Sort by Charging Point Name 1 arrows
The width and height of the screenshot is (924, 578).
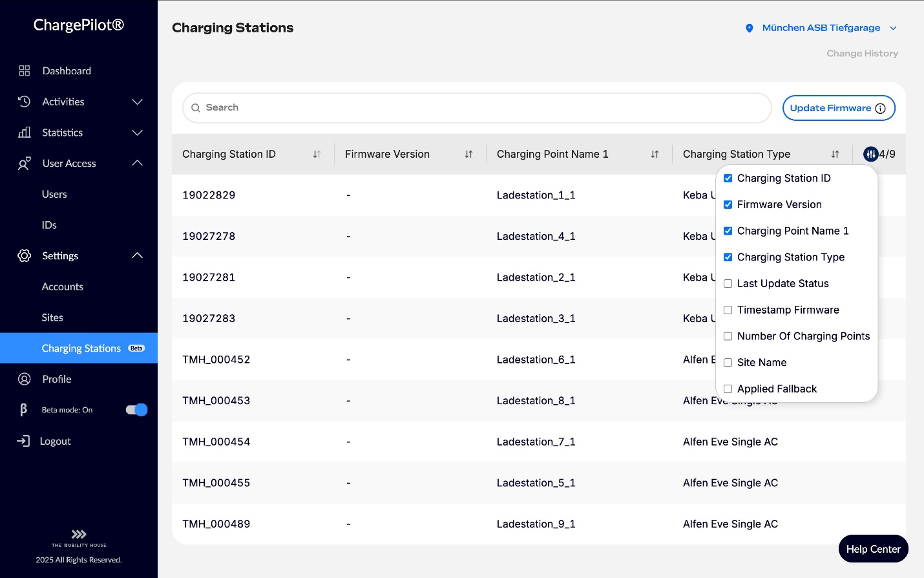(655, 154)
